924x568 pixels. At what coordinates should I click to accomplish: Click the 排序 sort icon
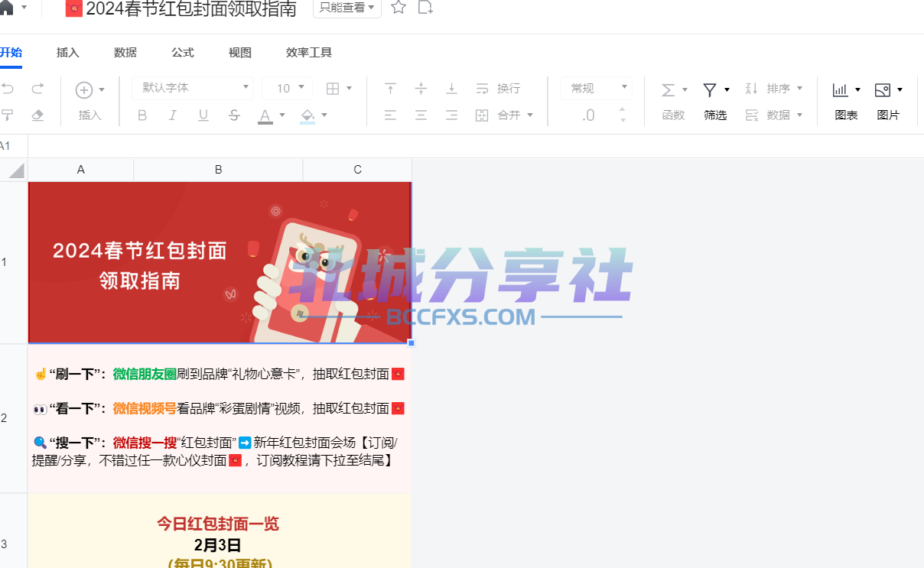click(x=751, y=89)
